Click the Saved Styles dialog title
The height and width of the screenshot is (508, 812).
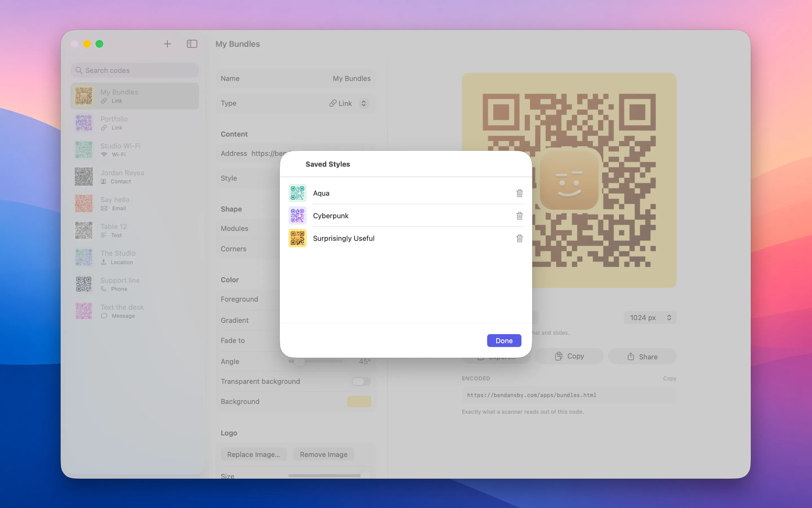[x=328, y=164]
